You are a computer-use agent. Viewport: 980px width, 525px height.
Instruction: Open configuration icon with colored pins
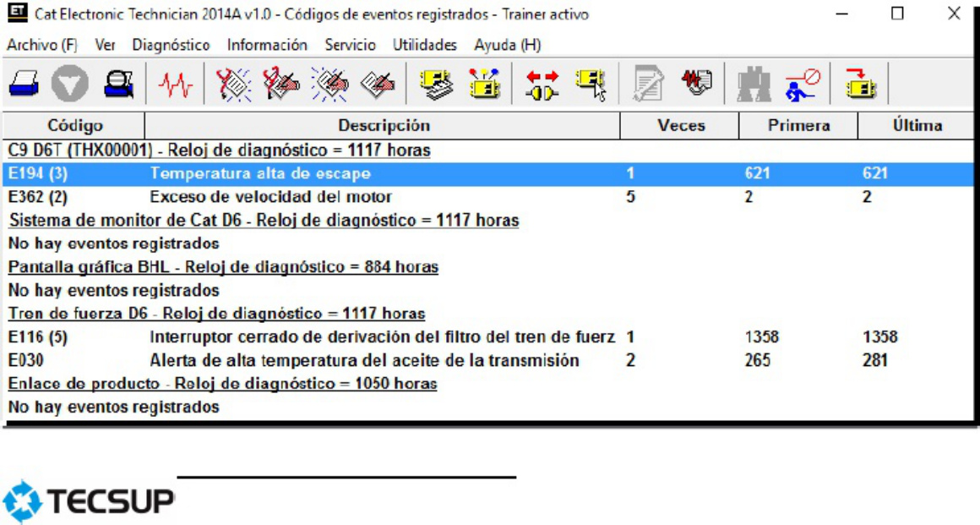point(484,84)
